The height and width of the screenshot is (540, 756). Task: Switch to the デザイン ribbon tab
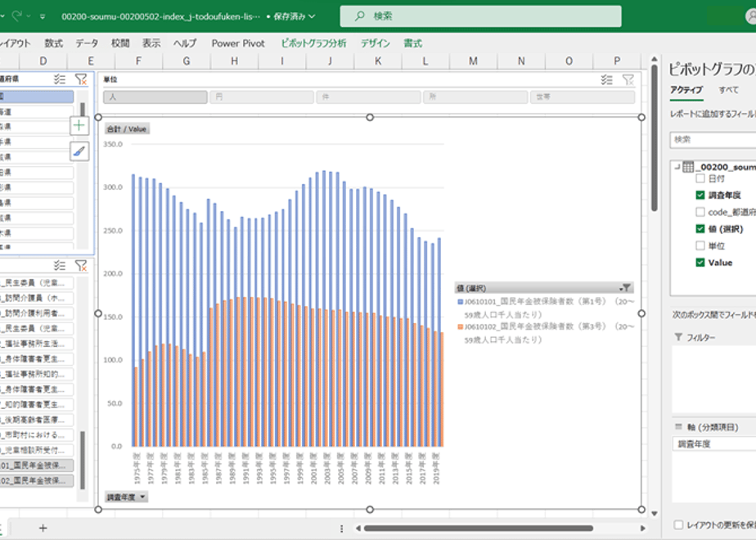(376, 43)
